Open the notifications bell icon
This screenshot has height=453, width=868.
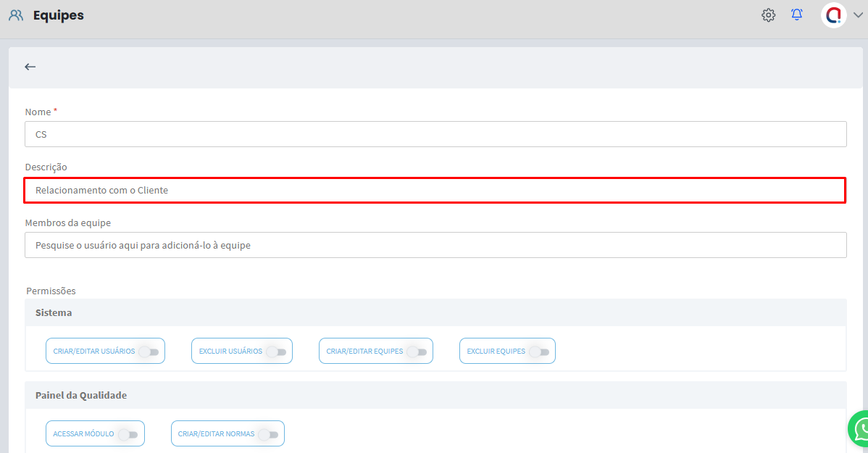797,15
